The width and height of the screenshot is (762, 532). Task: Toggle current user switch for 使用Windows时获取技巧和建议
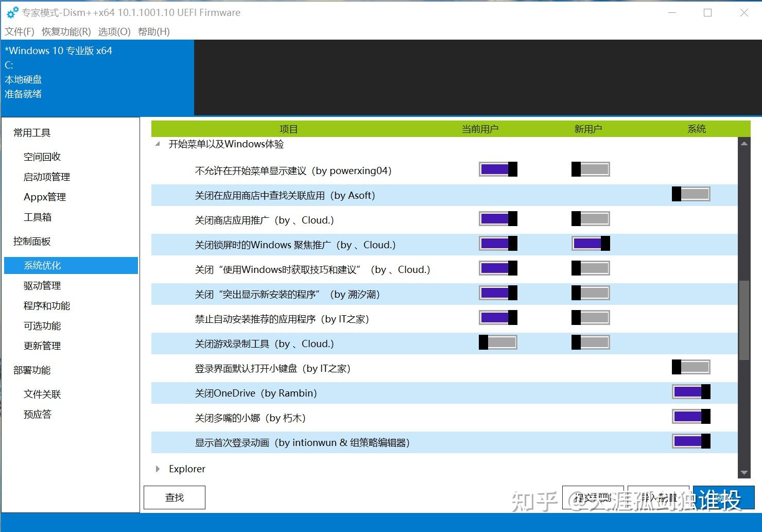coord(498,268)
